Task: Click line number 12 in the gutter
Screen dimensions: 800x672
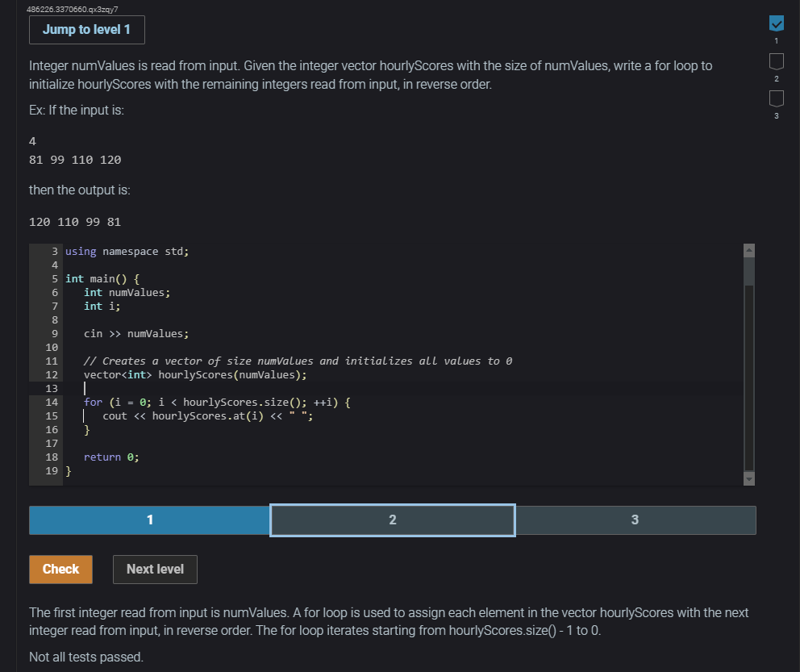Action: (52, 374)
